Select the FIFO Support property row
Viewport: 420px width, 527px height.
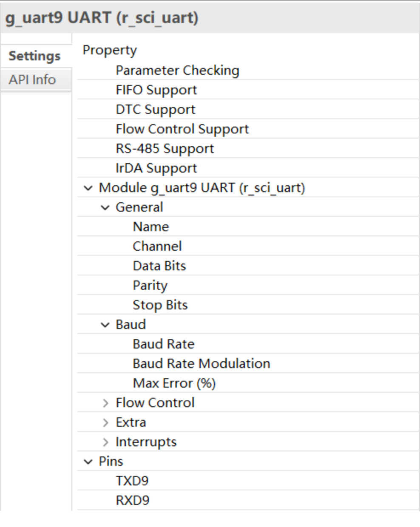click(248, 90)
